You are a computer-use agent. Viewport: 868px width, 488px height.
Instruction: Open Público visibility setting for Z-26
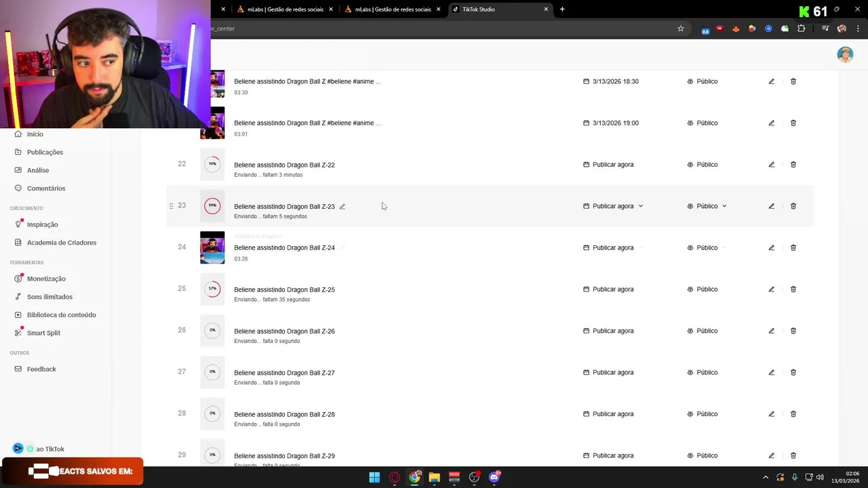(702, 331)
